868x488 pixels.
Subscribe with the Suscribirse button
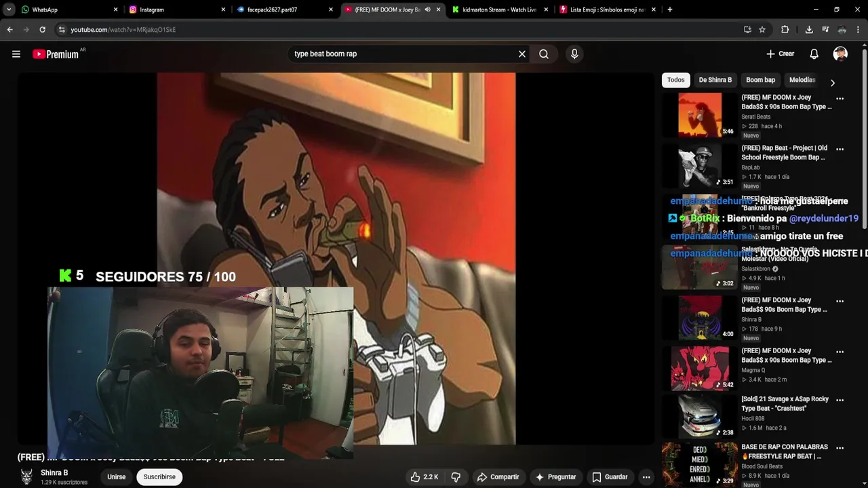click(x=159, y=477)
